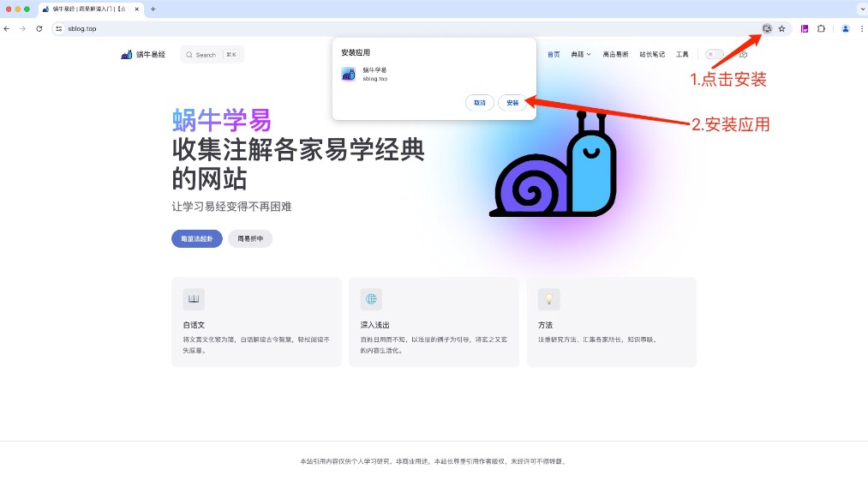The image size is (868, 481).
Task: Open the 深入浅出 feature card
Action: [x=434, y=322]
